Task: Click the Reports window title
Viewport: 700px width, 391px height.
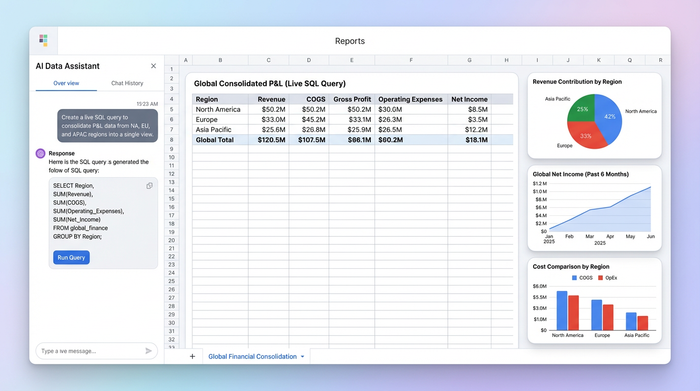Action: (x=350, y=41)
